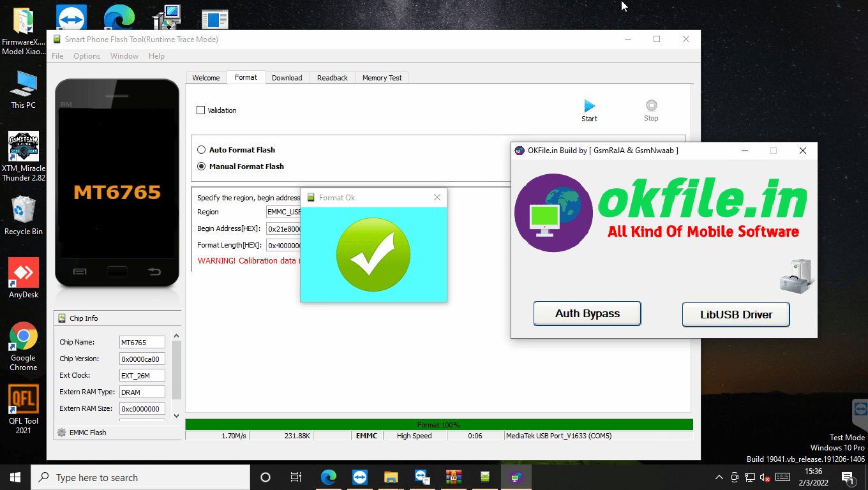Open the File menu
Viewport: 868px width, 490px height.
[57, 56]
